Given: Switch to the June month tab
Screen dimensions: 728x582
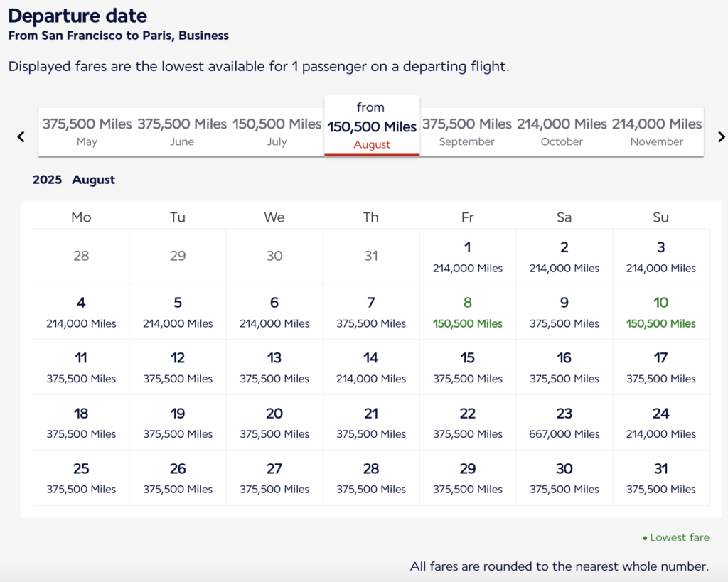Looking at the screenshot, I should [x=182, y=131].
